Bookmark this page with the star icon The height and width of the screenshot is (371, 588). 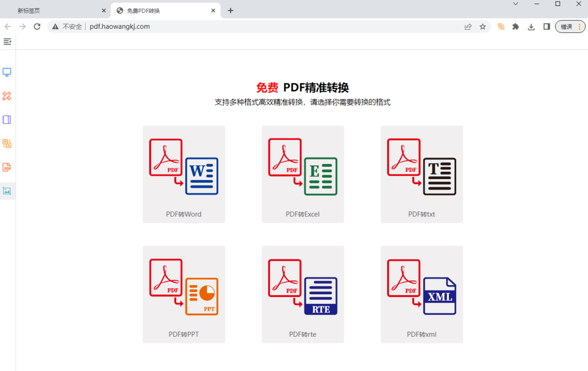pos(483,26)
